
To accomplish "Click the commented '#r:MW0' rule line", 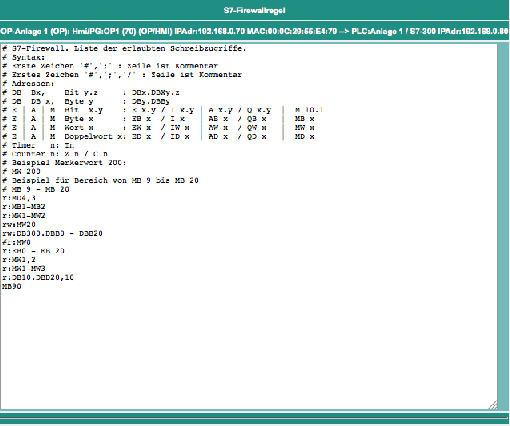I will coord(16,242).
